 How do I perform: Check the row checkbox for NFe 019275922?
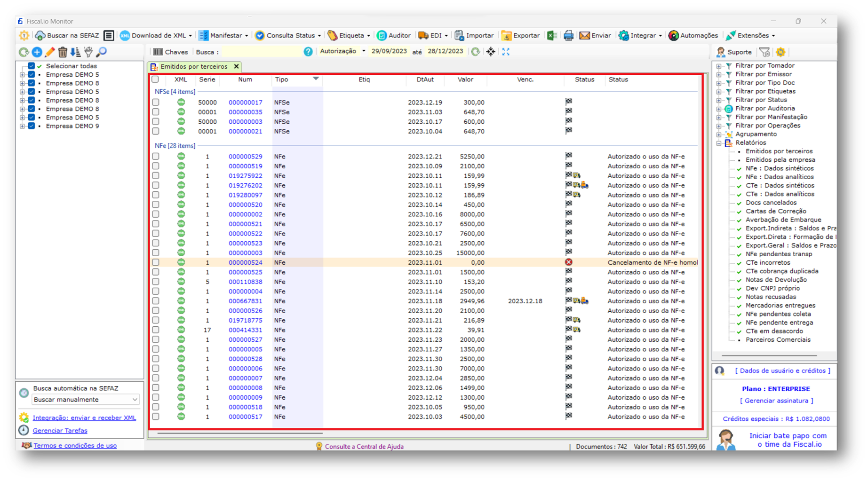(x=156, y=175)
